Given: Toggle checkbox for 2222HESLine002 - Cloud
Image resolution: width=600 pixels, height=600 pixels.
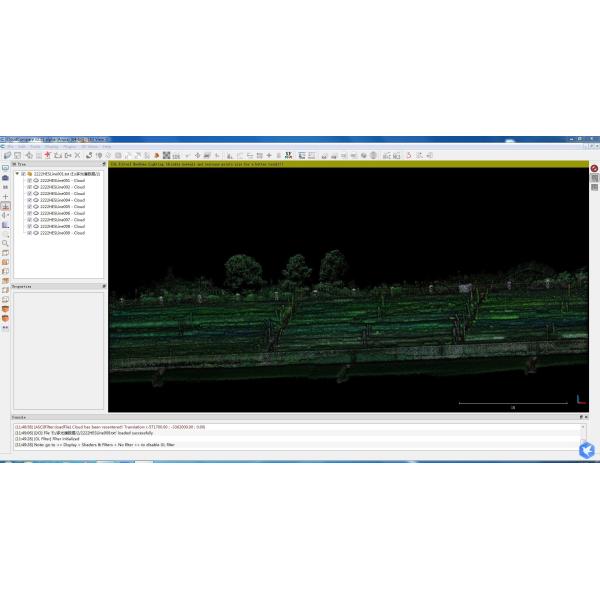Looking at the screenshot, I should pyautogui.click(x=29, y=187).
